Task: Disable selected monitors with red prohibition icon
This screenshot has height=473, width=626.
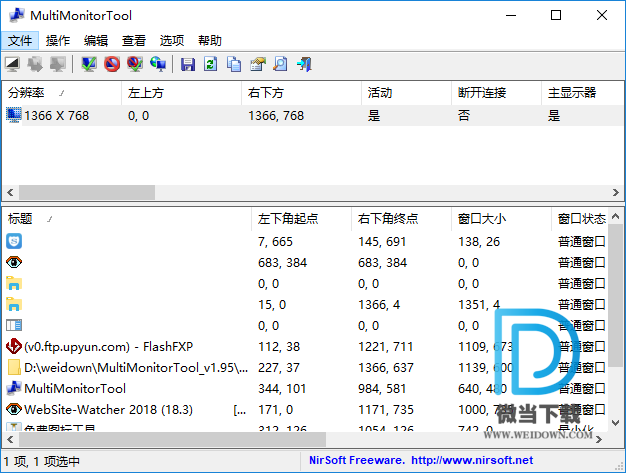Action: pyautogui.click(x=112, y=64)
